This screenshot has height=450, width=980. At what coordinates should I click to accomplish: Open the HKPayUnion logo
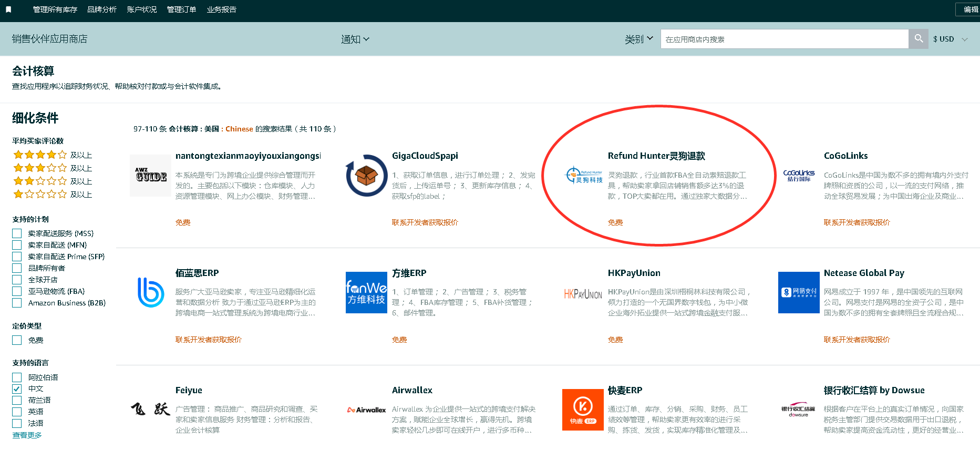point(583,294)
